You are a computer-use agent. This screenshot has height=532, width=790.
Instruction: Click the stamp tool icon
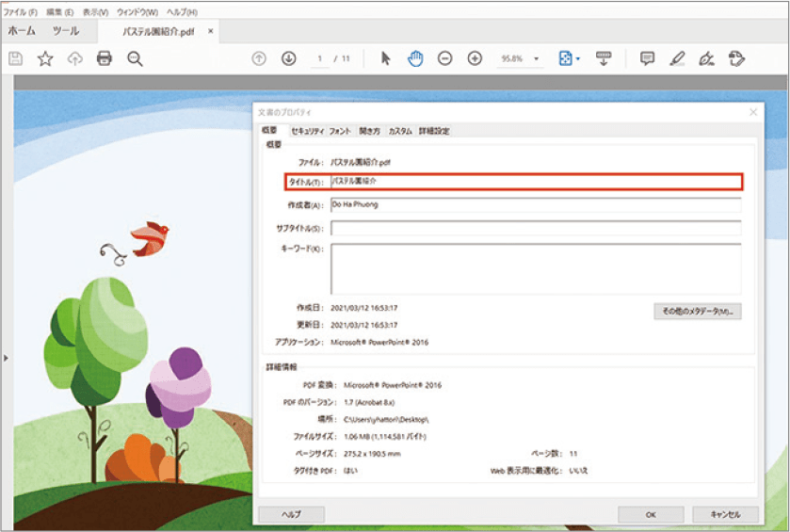click(x=736, y=58)
